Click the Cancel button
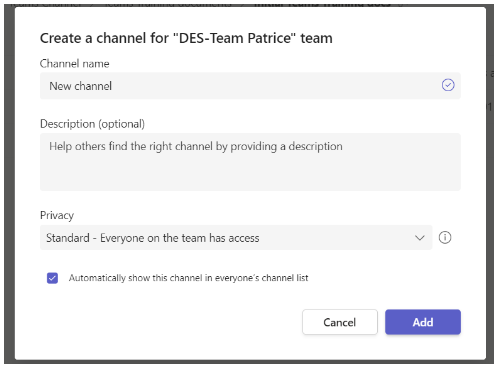 (x=340, y=322)
